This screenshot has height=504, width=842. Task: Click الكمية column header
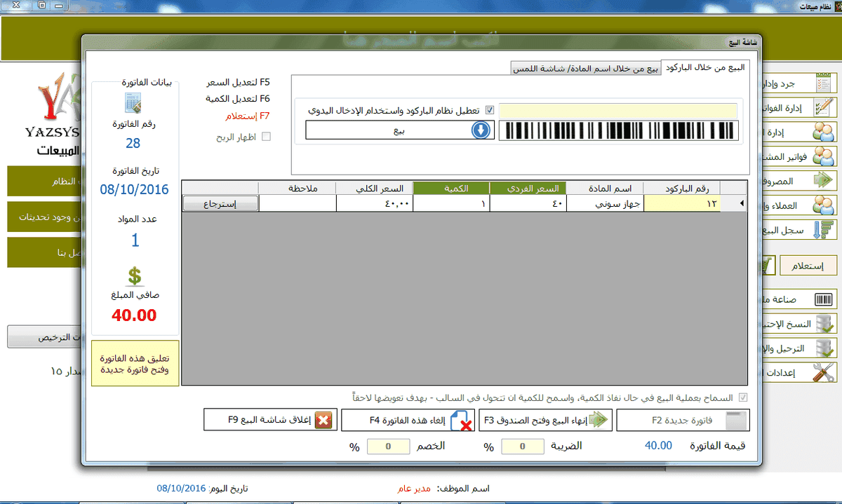point(451,188)
